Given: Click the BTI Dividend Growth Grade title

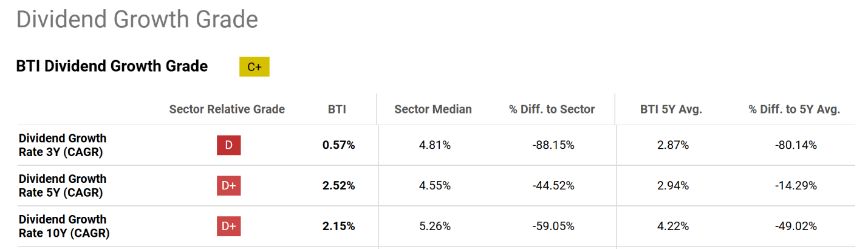Looking at the screenshot, I should tap(112, 66).
